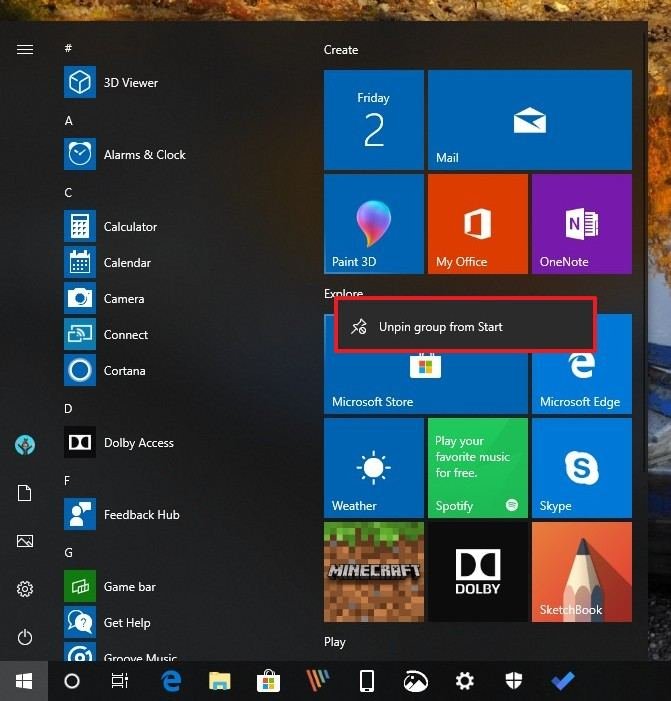Screen dimensions: 671x701
Task: Click the Paint 3D tile
Action: pyautogui.click(x=374, y=224)
